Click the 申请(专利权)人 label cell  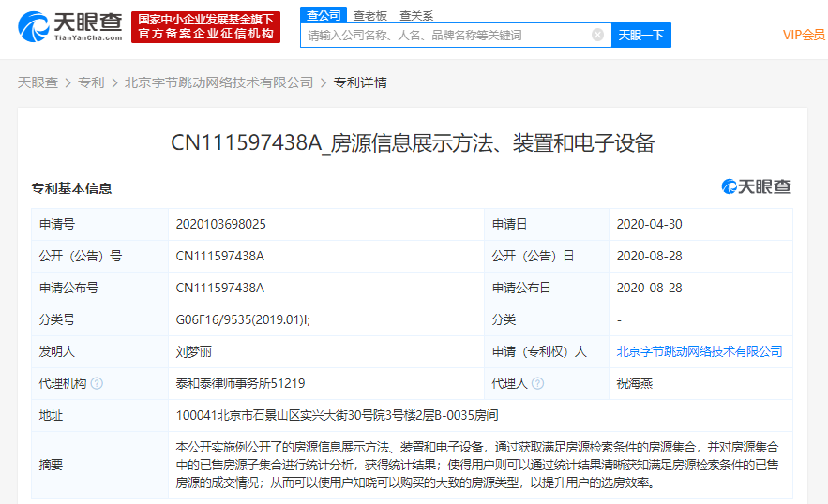click(x=547, y=351)
